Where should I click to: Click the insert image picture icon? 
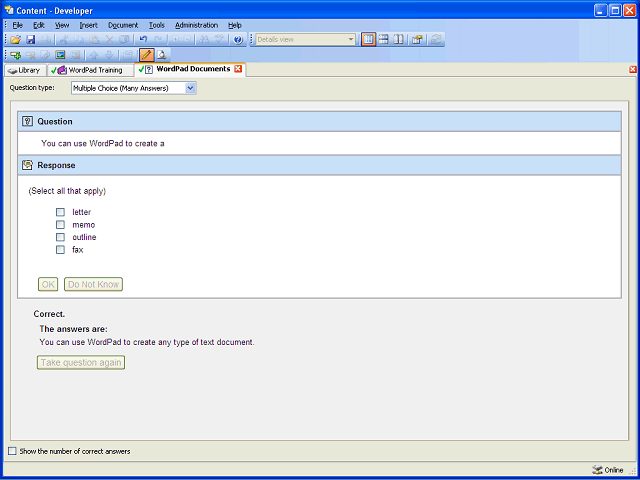click(60, 55)
